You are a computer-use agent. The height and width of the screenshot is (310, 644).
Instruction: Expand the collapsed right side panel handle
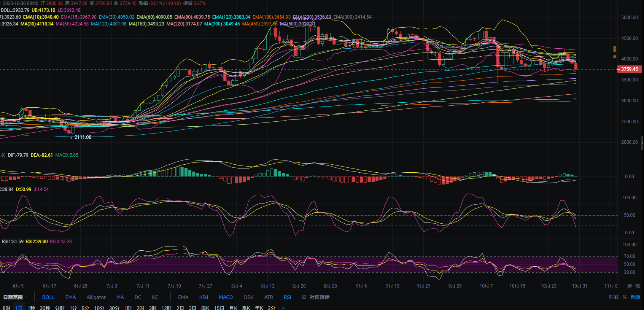pos(642,143)
